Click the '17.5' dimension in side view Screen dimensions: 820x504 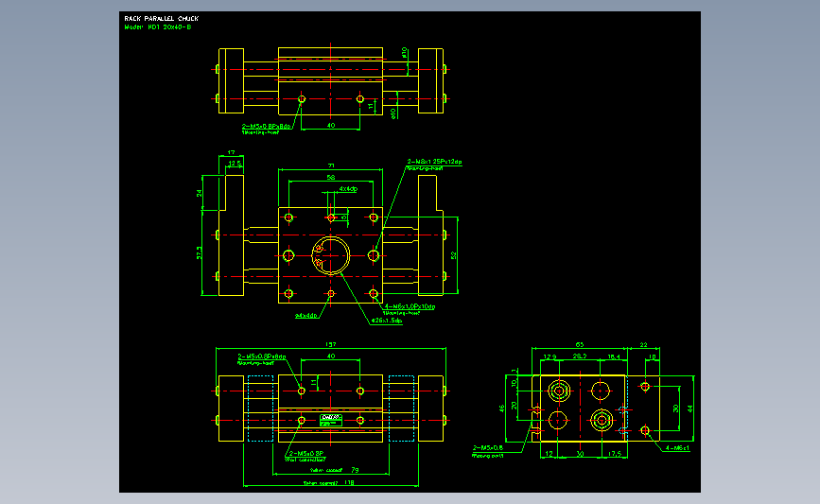[x=615, y=454]
